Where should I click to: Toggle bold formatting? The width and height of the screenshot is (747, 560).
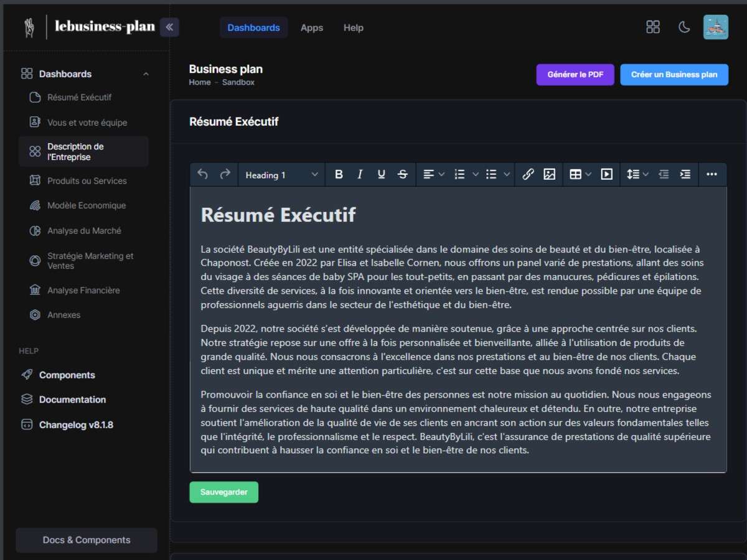339,174
